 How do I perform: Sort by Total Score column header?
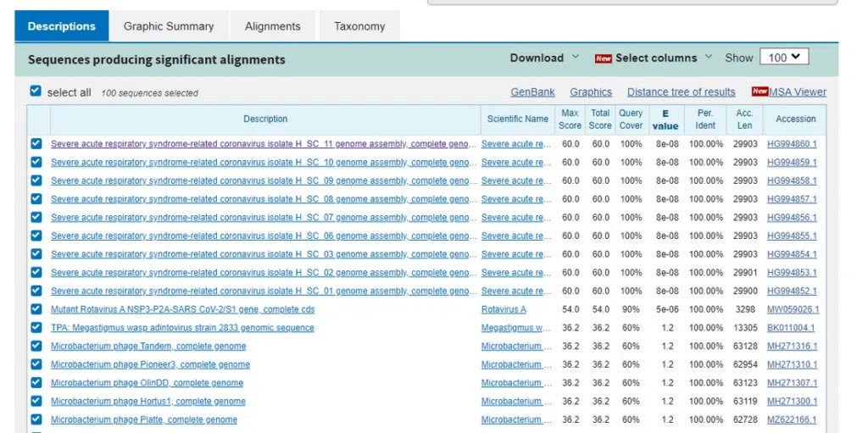[600, 119]
